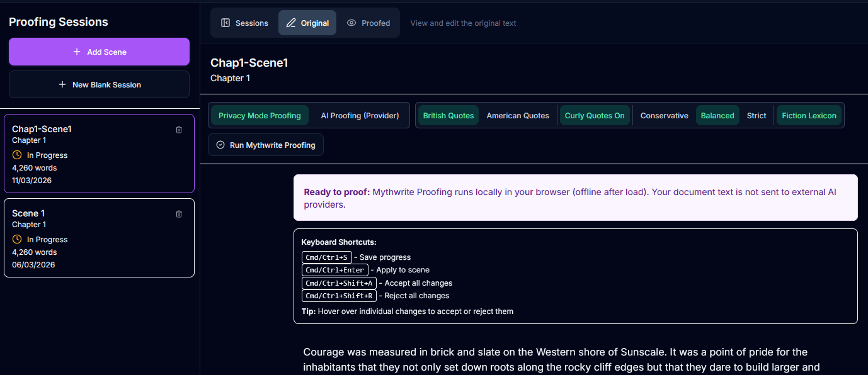Viewport: 868px width, 375px height.
Task: Click the plus icon in Add Scene
Action: 77,52
